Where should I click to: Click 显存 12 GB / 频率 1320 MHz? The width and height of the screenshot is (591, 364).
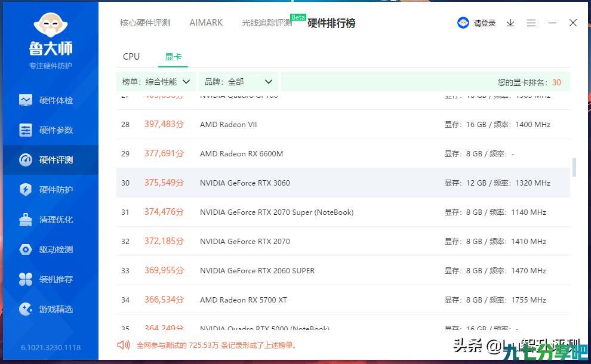(497, 183)
